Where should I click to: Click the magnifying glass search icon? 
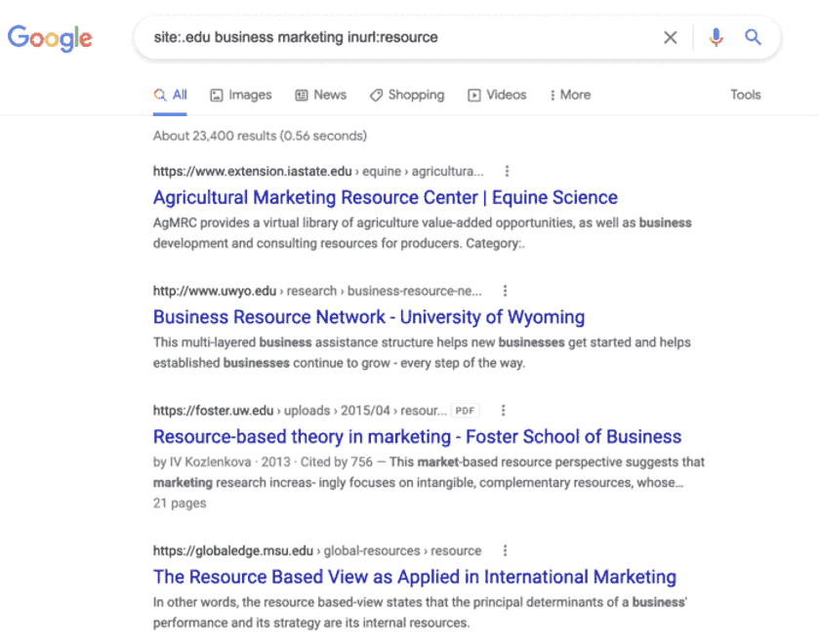coord(753,37)
